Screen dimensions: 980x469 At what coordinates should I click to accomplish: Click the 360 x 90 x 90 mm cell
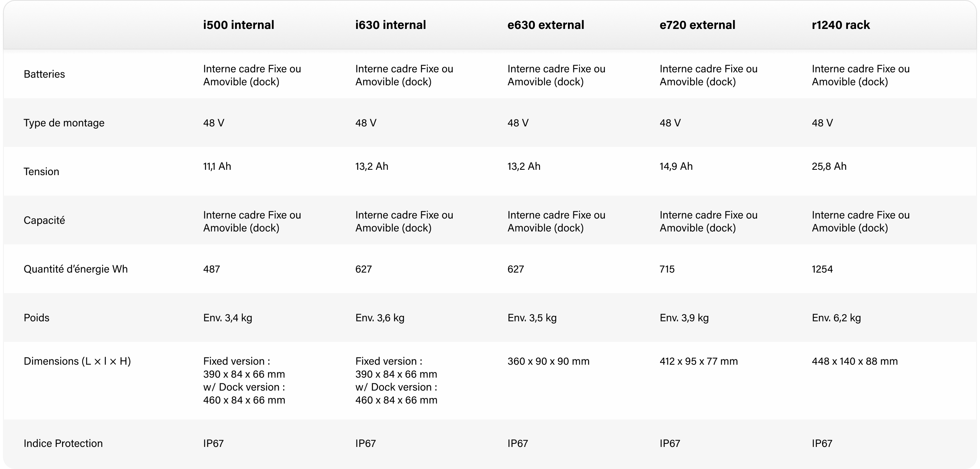(548, 361)
